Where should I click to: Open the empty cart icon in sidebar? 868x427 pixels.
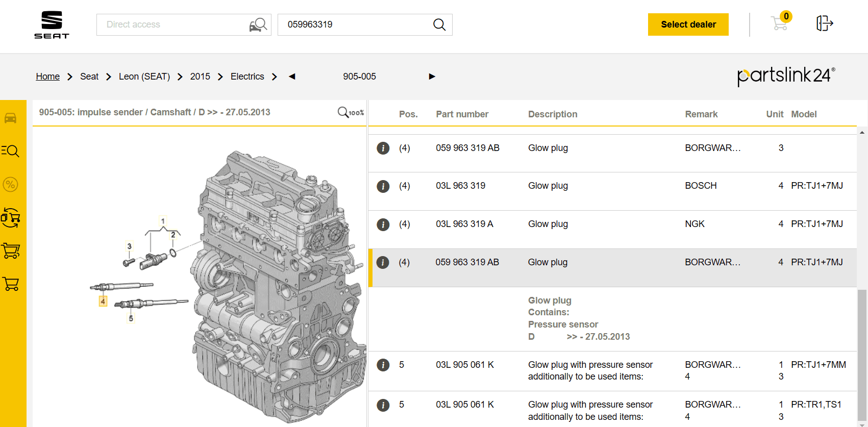pyautogui.click(x=11, y=284)
